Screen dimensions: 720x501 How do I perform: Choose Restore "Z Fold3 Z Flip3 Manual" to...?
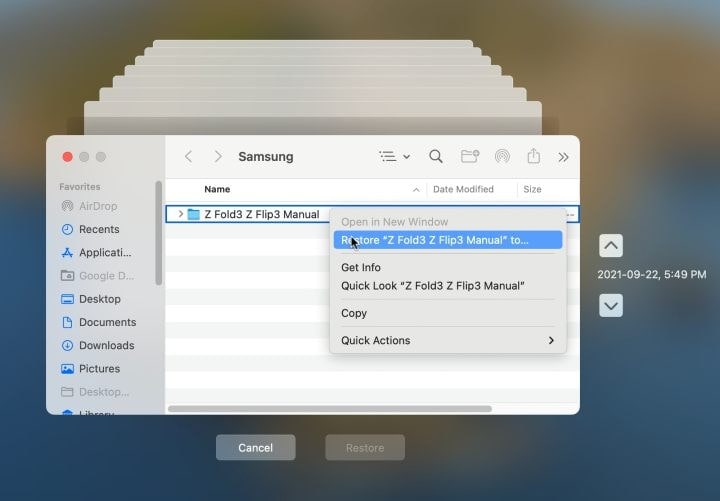448,240
